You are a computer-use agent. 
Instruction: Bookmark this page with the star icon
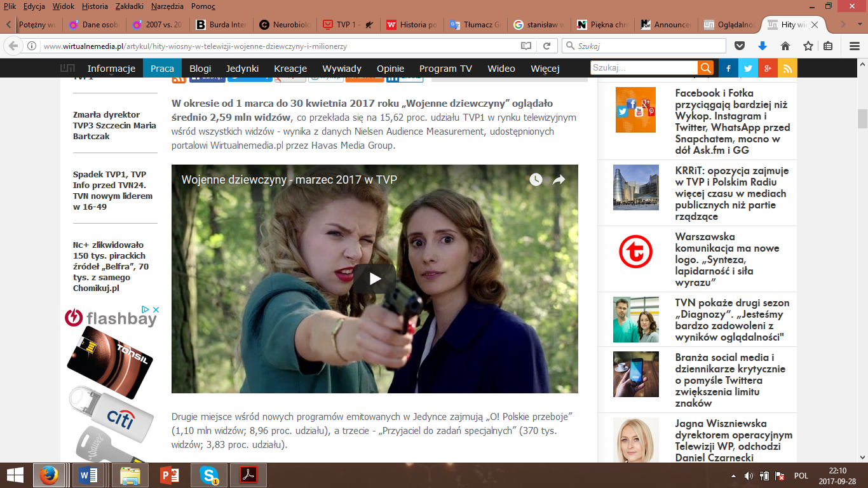coord(808,46)
